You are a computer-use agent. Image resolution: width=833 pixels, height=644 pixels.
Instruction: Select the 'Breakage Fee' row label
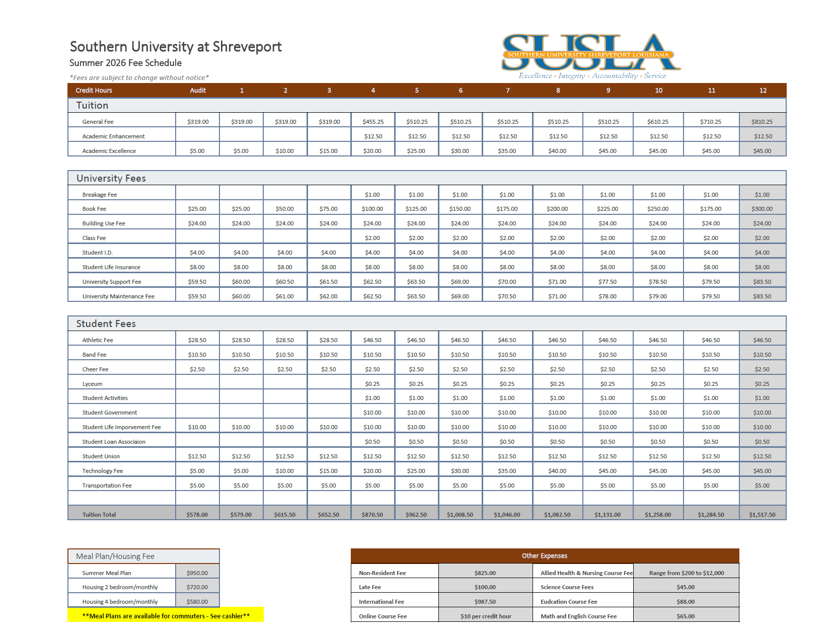tap(100, 195)
